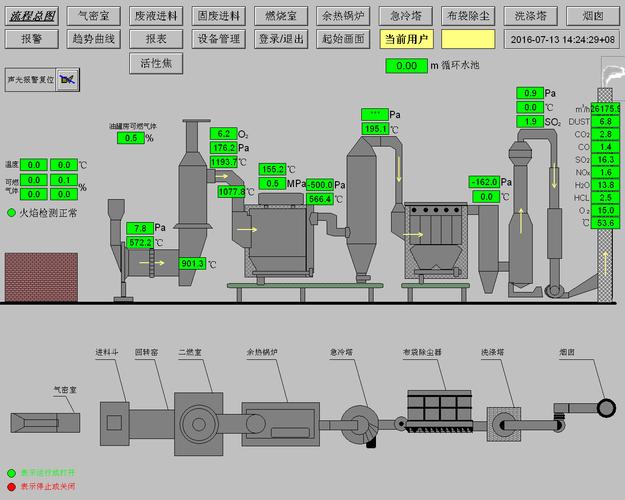
Task: Click the empty yellow current-user field
Action: coord(468,39)
